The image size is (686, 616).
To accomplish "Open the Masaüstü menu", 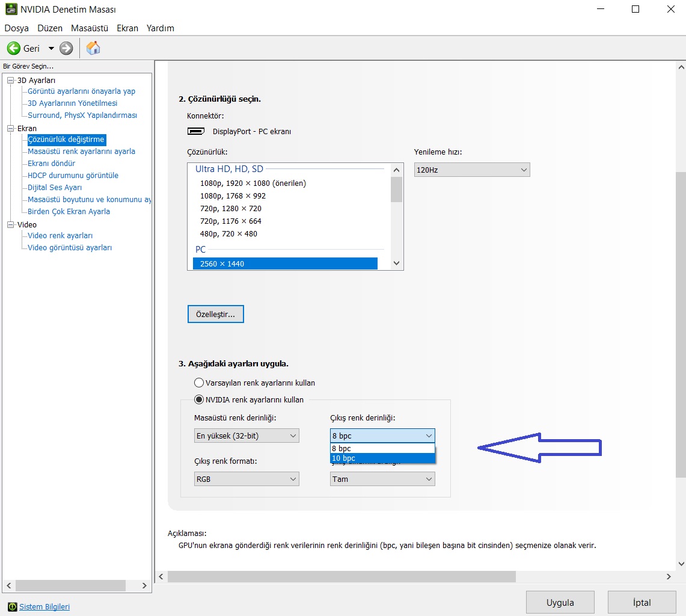I will [x=89, y=28].
